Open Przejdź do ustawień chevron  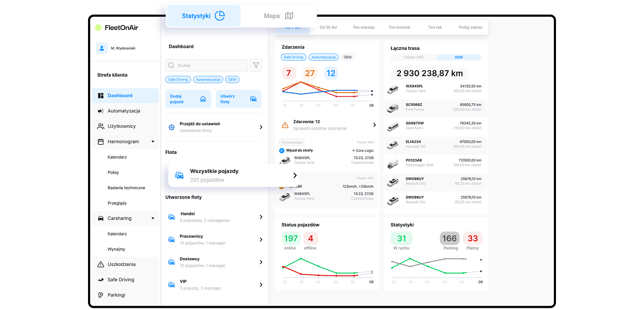261,127
